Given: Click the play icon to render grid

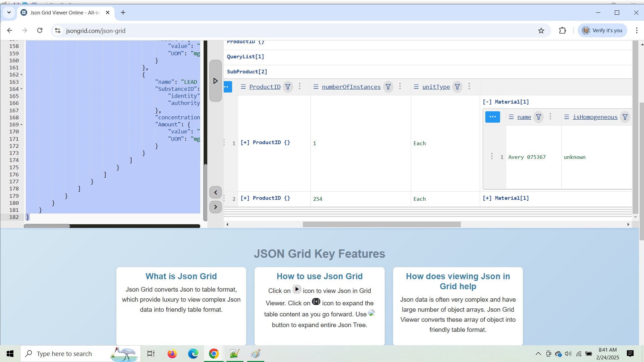Looking at the screenshot, I should pyautogui.click(x=215, y=81).
